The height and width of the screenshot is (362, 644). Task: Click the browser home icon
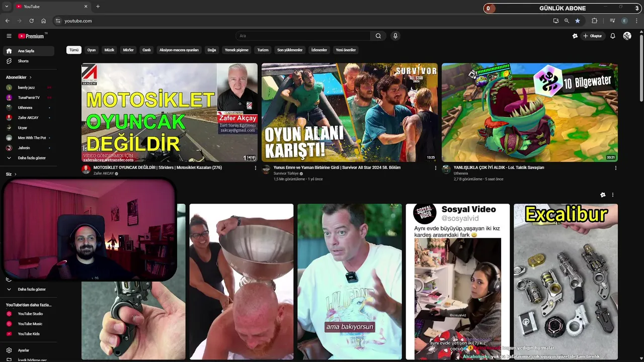pyautogui.click(x=43, y=21)
